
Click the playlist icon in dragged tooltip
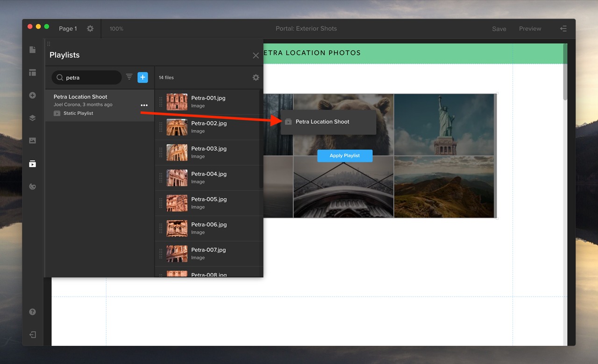[288, 122]
